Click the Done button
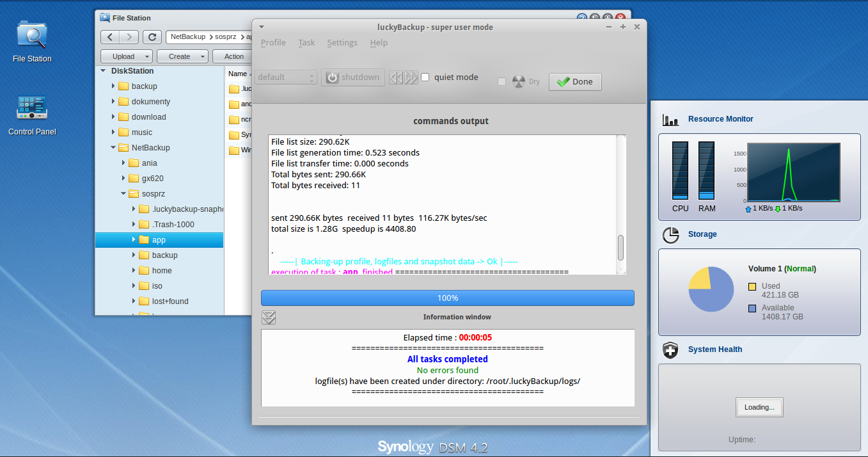Screen dimensions: 868x457 point(575,82)
